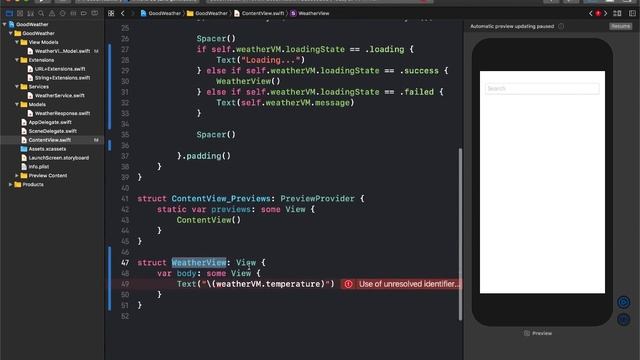Collapse the Extensions folder
Image resolution: width=640 pixels, height=360 pixels.
17,60
